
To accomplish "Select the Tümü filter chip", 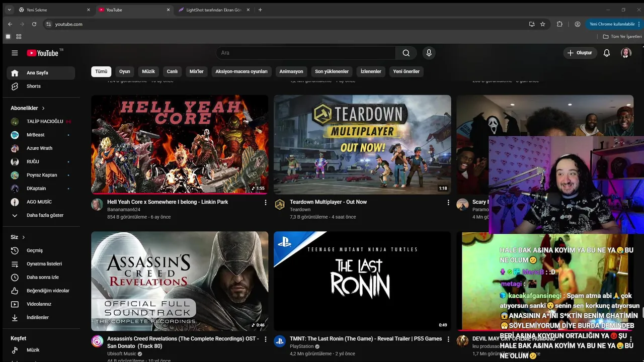I will [101, 71].
